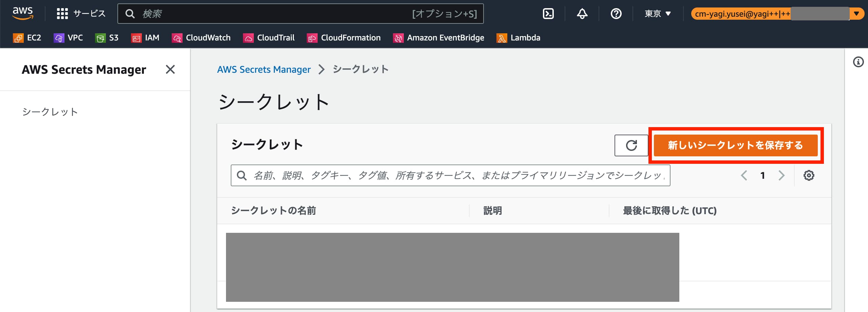
Task: Open the 東京 region dropdown
Action: [658, 14]
